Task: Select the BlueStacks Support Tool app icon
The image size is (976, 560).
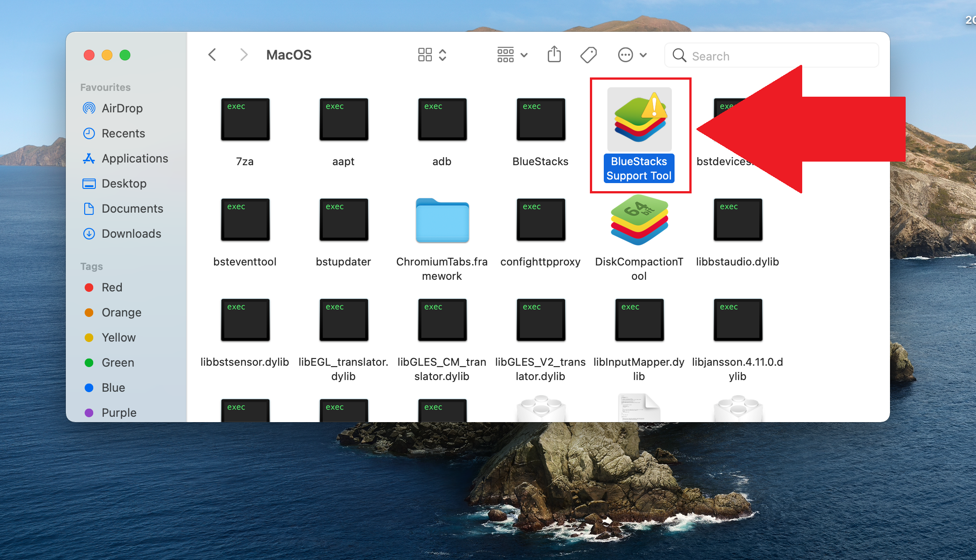Action: 639,119
